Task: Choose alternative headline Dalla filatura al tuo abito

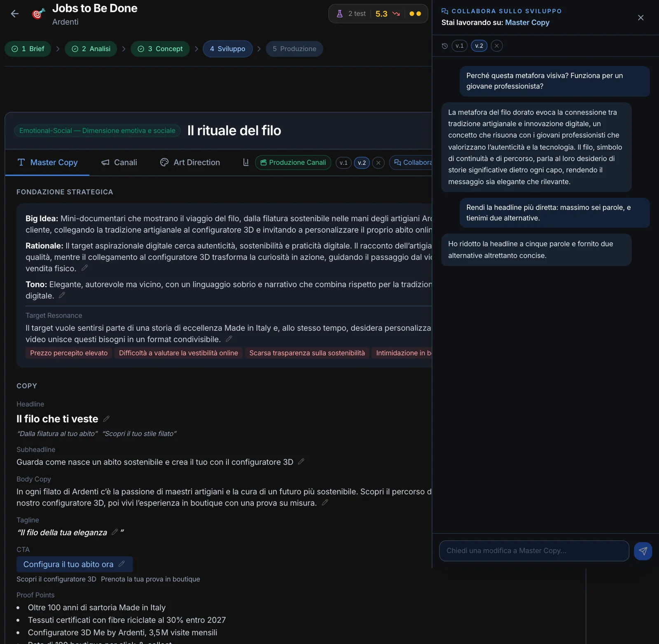Action: (57, 433)
